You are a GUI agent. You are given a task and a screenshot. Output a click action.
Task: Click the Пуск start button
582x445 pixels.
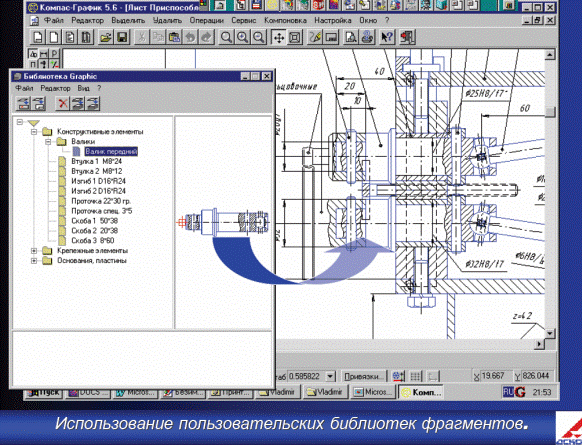click(x=45, y=392)
